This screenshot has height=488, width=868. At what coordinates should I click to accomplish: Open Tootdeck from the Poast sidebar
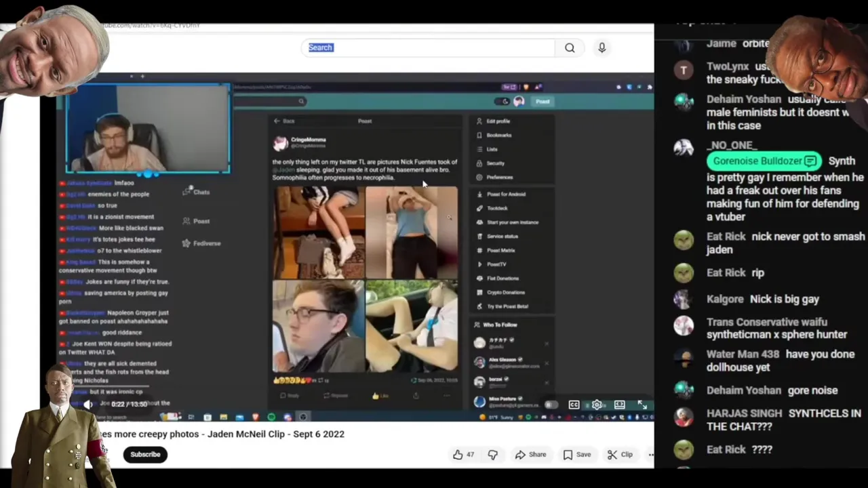pyautogui.click(x=492, y=208)
